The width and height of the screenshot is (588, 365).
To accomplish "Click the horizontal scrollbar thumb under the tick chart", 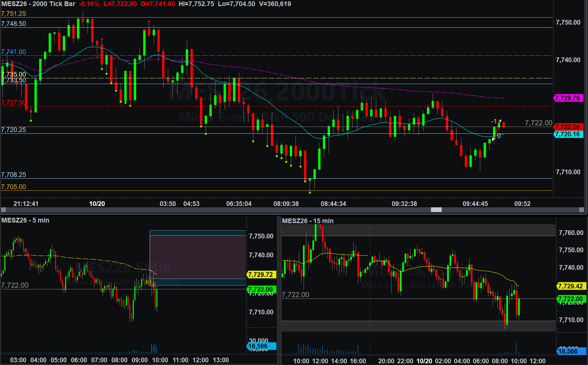I will pyautogui.click(x=436, y=210).
